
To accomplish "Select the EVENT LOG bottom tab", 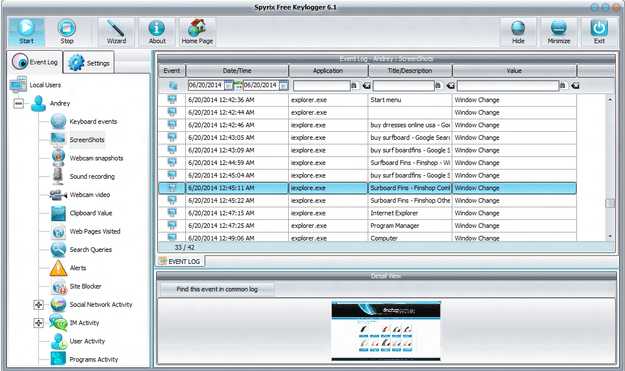I will pos(180,261).
